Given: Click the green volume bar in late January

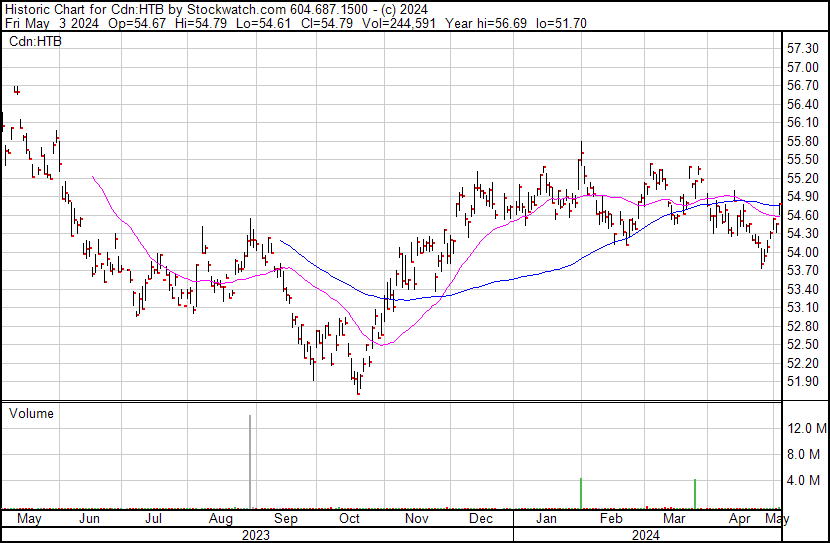Looking at the screenshot, I should click(x=581, y=493).
